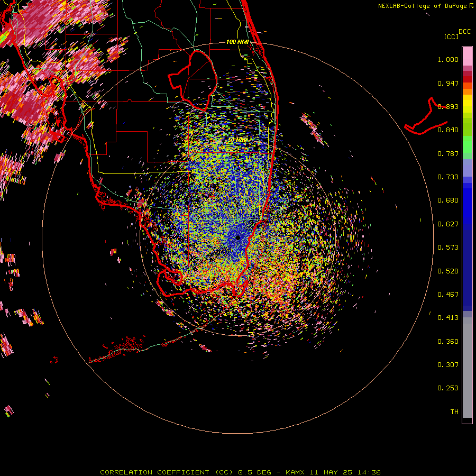Click the 14:36 timestamp in caption
Screen dimensions: 476x476
(369, 472)
